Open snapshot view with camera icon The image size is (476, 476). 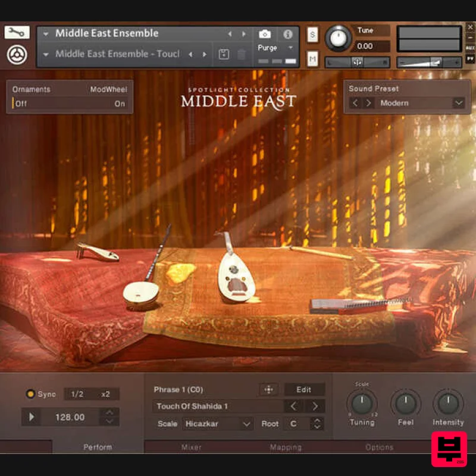tap(265, 34)
